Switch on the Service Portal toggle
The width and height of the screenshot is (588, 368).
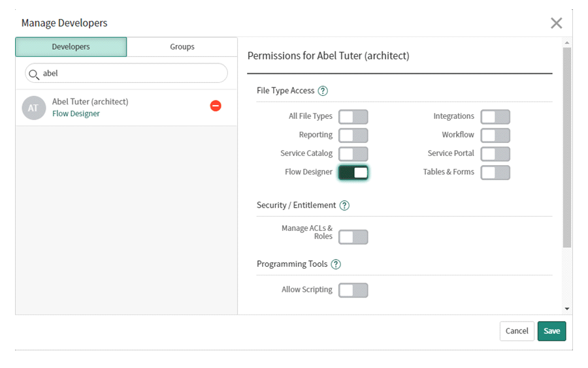495,154
